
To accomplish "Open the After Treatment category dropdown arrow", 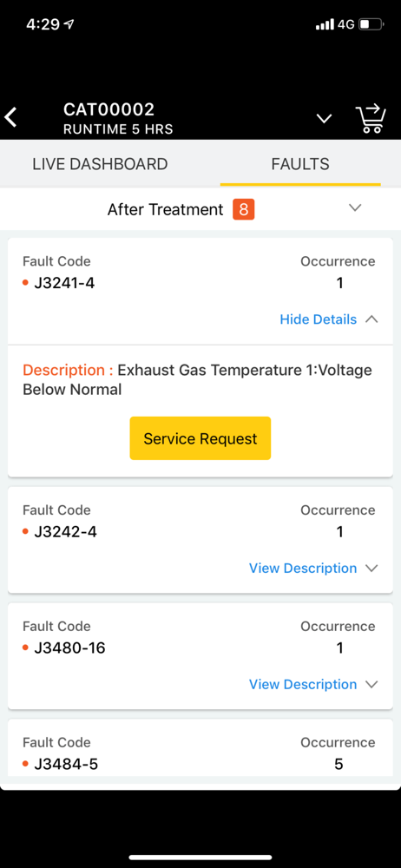I will pyautogui.click(x=355, y=207).
